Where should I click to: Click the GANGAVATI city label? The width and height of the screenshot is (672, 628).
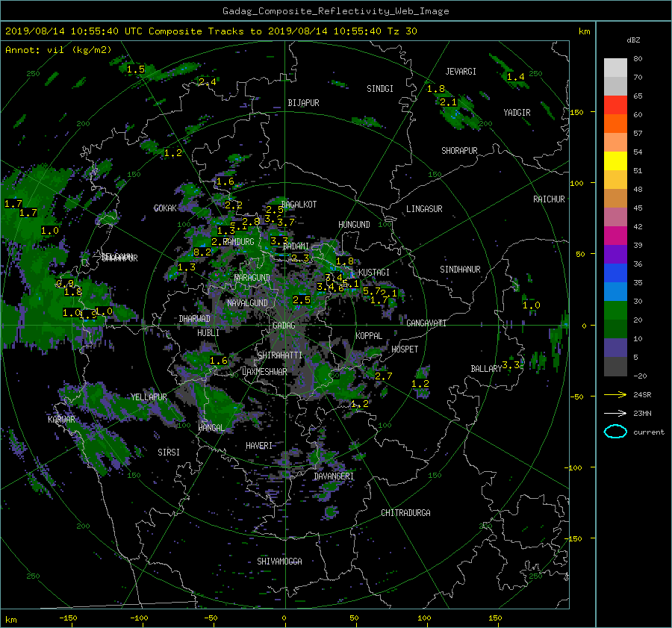click(x=426, y=323)
